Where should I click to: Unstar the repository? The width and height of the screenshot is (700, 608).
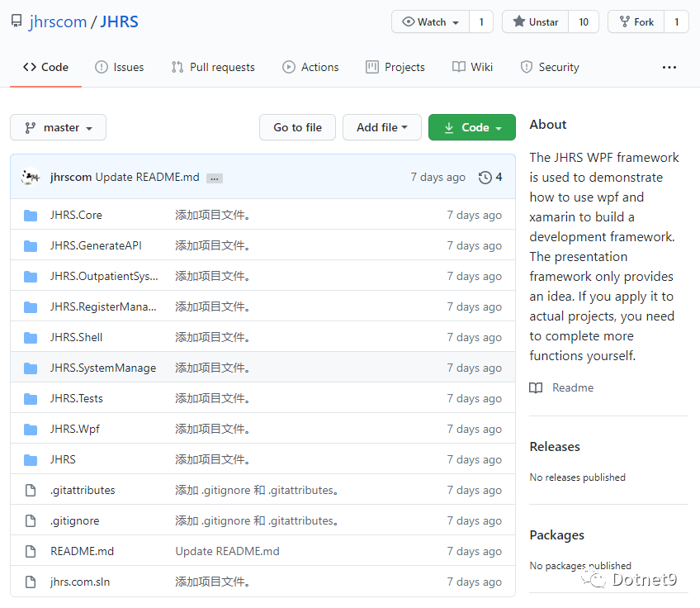coord(535,21)
